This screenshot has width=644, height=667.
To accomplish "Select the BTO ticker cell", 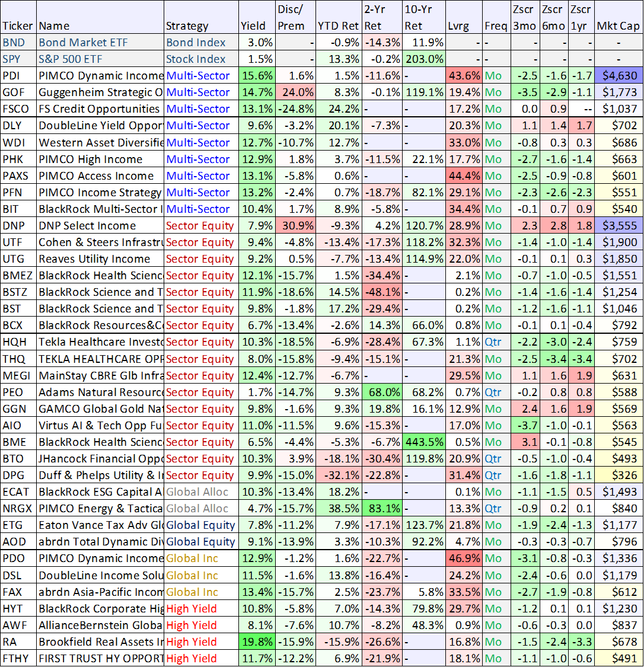I will [x=18, y=458].
